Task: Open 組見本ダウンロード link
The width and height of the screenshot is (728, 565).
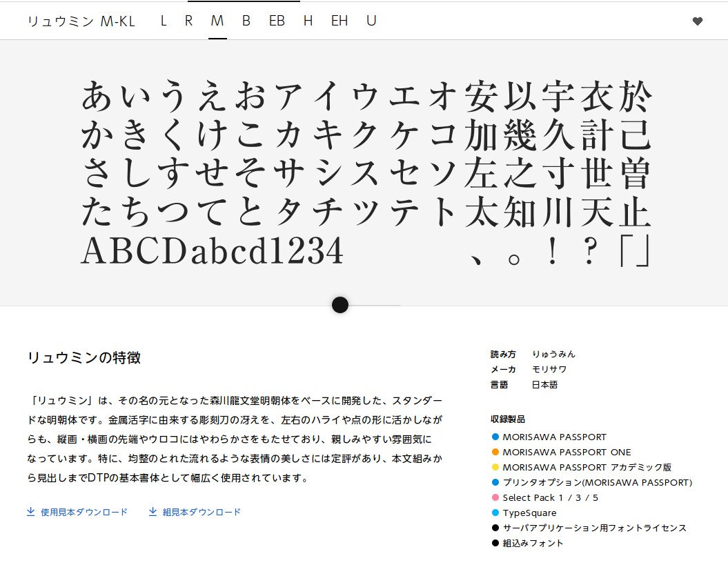Action: coord(201,512)
